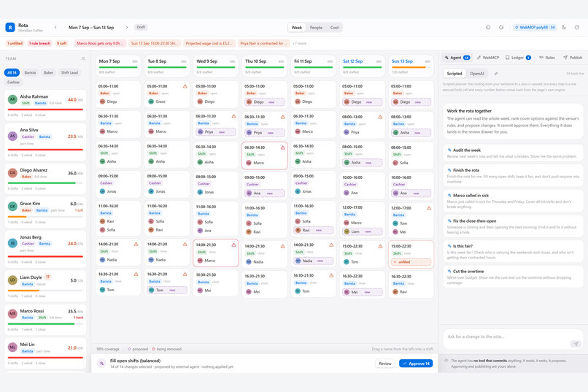
Task: Click the warning triangle on Sun 12:00–17:00 Barista shift
Action: [429, 208]
